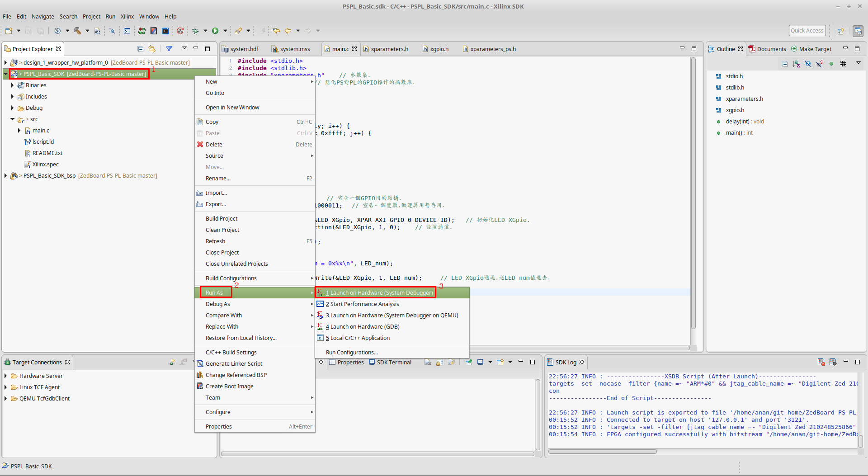Select Launch on Hardware (System Debugger)
Screen dimensions: 868x476
coord(392,292)
